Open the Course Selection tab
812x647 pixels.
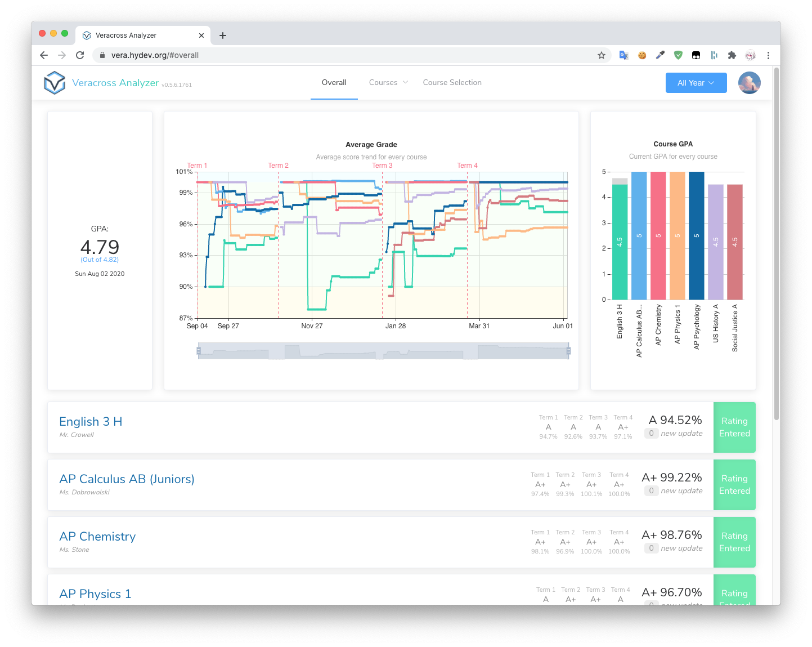click(x=452, y=83)
